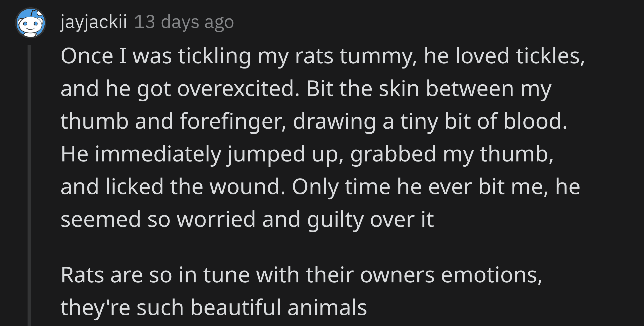Click the word "beautiful" in last line
644x326 pixels.
pos(236,308)
